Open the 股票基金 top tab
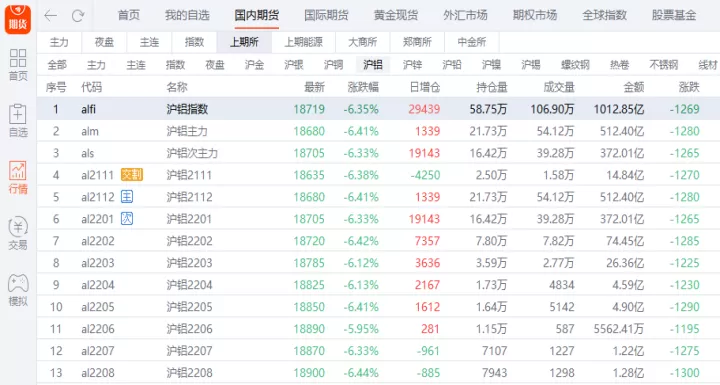 click(x=674, y=15)
